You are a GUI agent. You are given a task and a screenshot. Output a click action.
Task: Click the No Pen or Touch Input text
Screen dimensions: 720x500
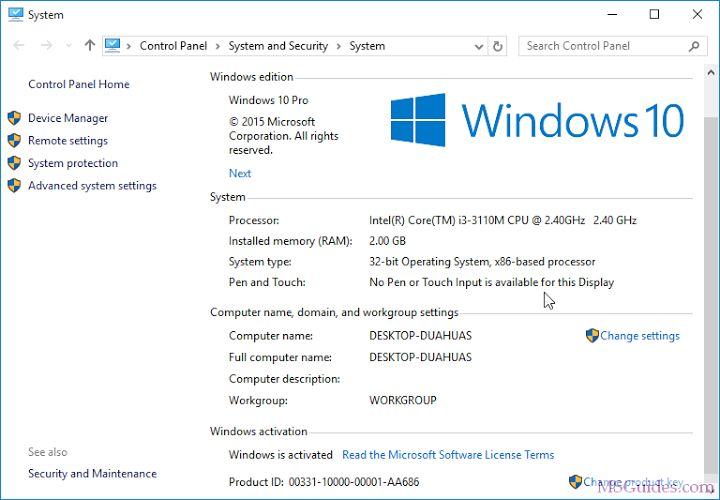[x=491, y=282]
